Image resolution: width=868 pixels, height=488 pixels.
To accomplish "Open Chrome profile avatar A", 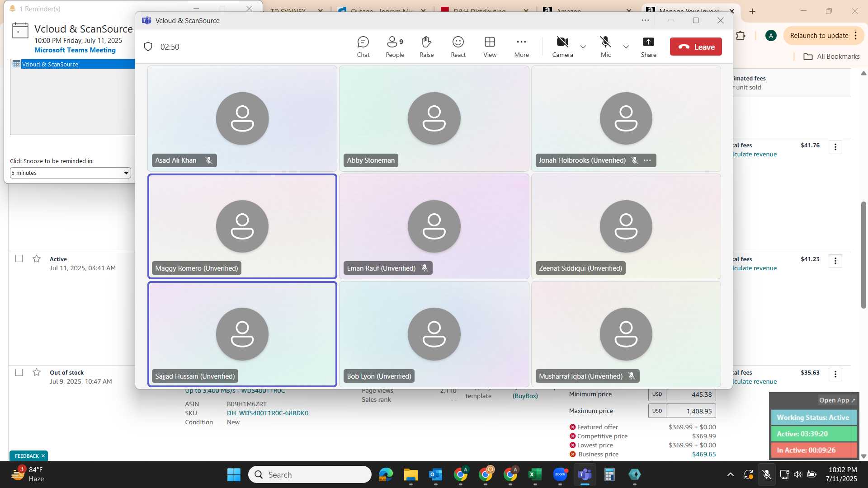I will pyautogui.click(x=771, y=36).
